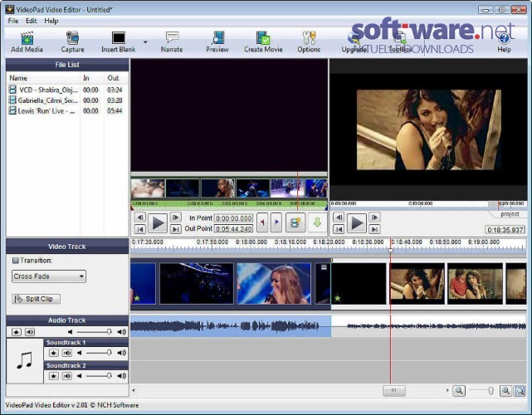Click the Create Movie icon
The width and height of the screenshot is (532, 415).
[263, 37]
